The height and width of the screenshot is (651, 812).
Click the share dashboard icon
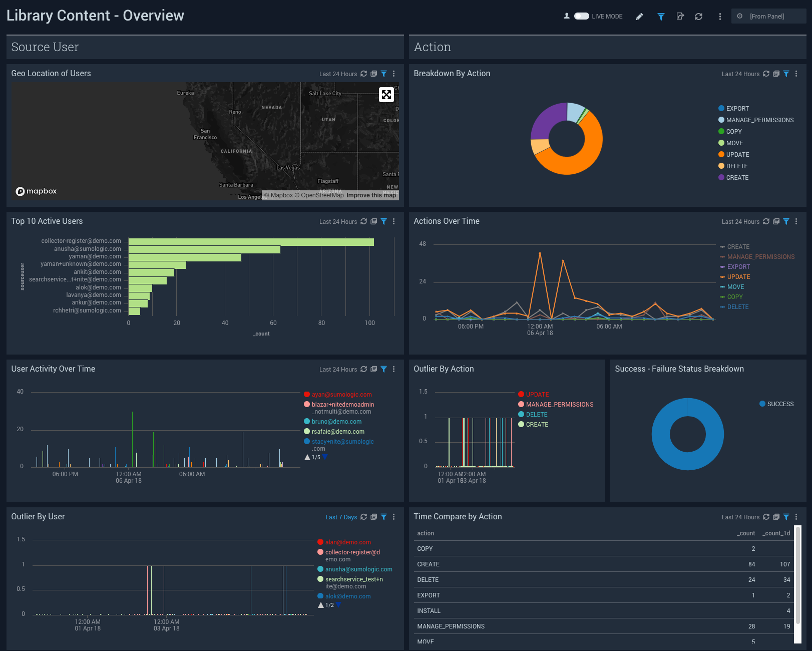680,17
